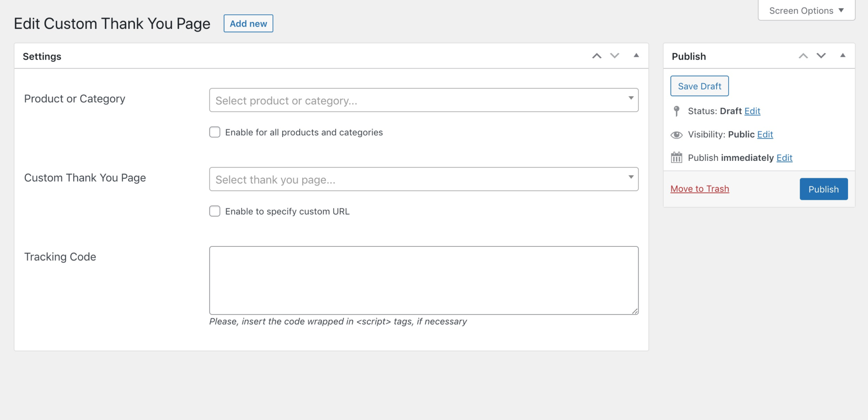Click Add new button
Image resolution: width=868 pixels, height=420 pixels.
tap(248, 24)
